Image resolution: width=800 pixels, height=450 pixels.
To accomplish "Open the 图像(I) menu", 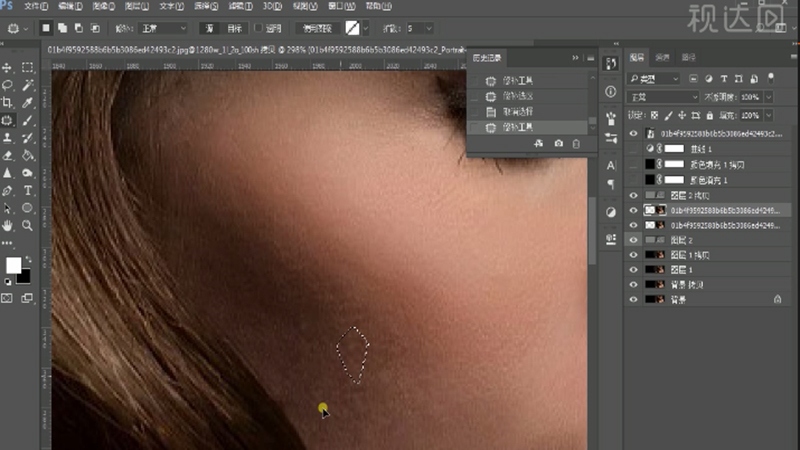I will pos(104,6).
